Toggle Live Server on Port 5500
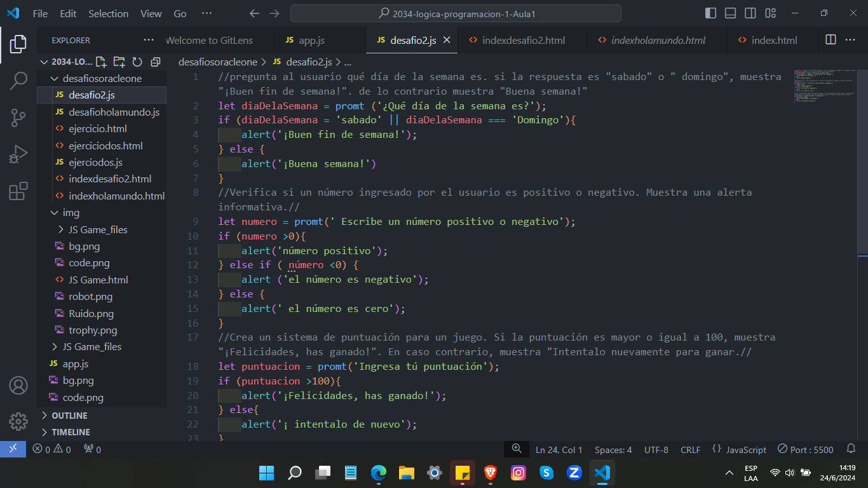The height and width of the screenshot is (488, 868). (x=806, y=449)
